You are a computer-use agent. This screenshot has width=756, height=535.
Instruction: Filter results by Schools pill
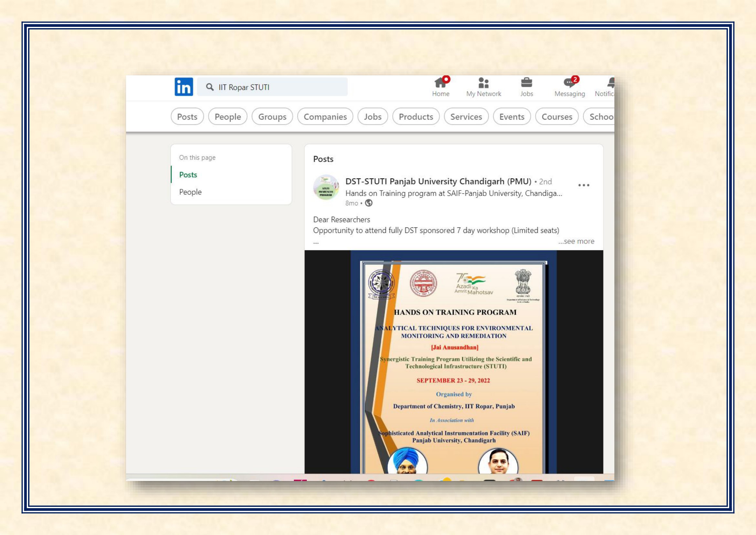tap(599, 117)
